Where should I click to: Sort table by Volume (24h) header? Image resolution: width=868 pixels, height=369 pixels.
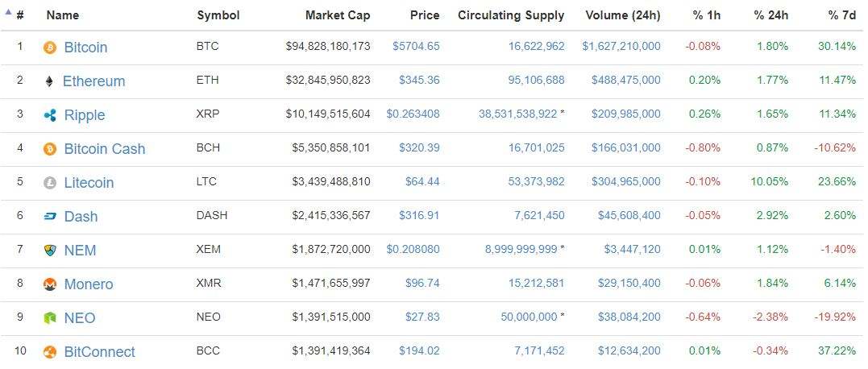(x=622, y=15)
